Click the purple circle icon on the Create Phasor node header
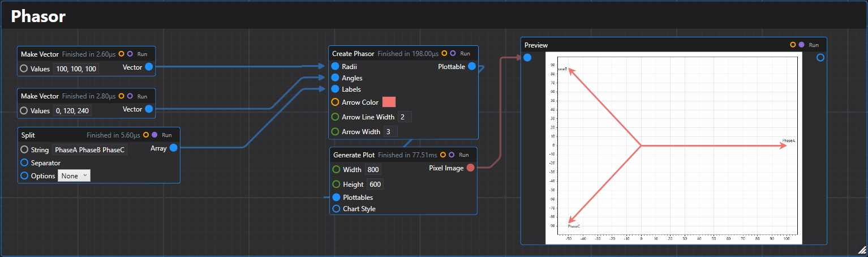This screenshot has height=257, width=868. point(453,53)
